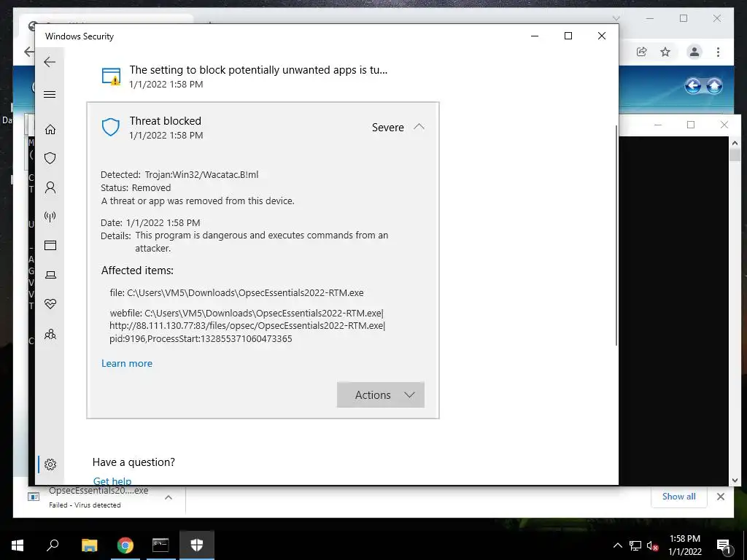
Task: Click the potentially unwanted apps warning icon
Action: (111, 76)
